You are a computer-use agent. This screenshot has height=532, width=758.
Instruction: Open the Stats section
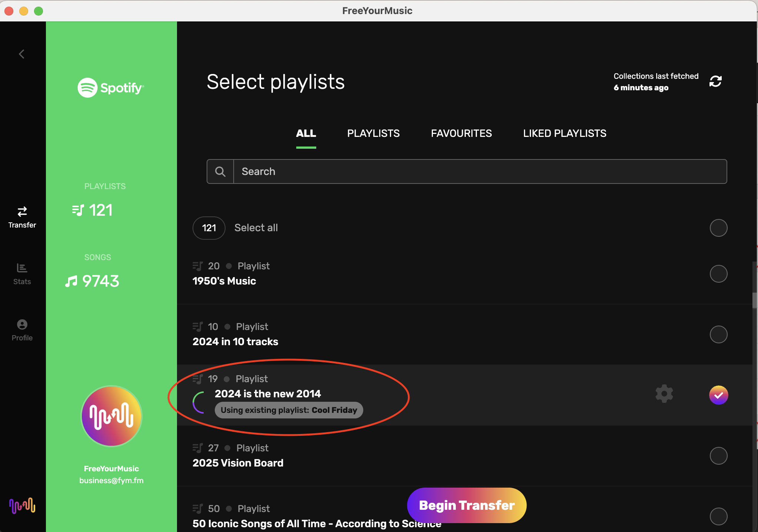click(22, 274)
